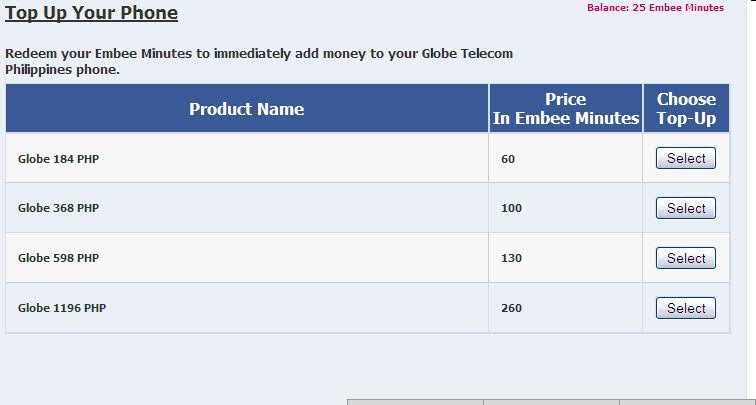This screenshot has height=405, width=756.
Task: Click the Balance: 25 Embee Minutes text
Action: coord(655,8)
